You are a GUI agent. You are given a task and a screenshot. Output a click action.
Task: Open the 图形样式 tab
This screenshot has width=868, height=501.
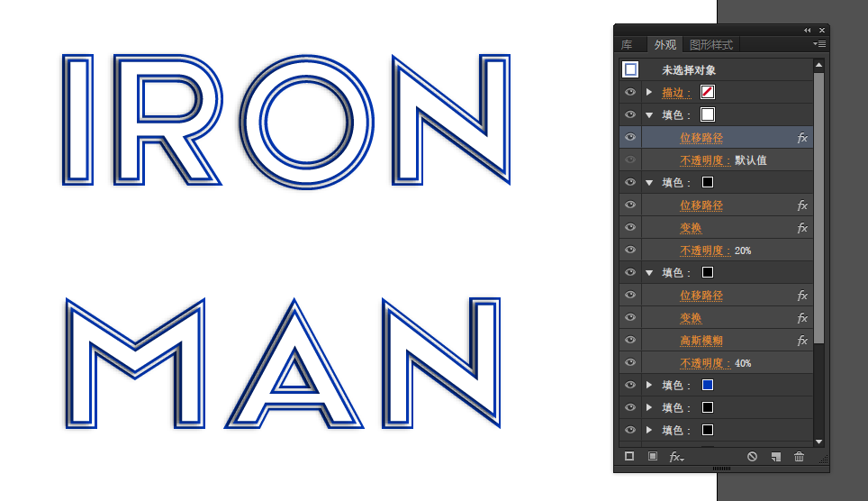click(x=711, y=44)
